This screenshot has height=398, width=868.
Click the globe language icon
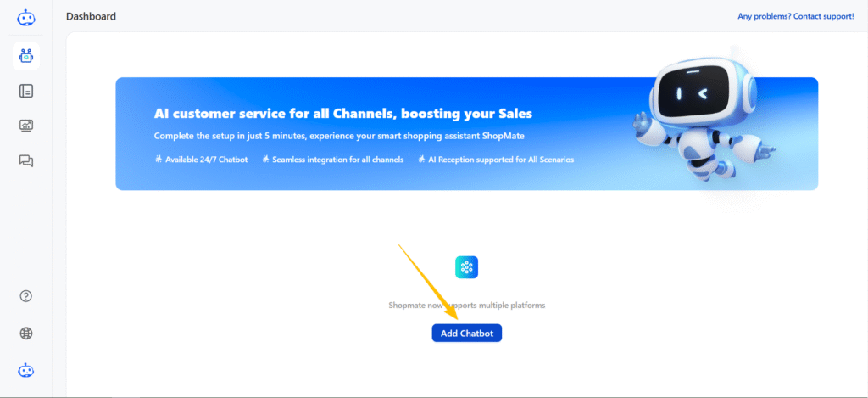[26, 334]
